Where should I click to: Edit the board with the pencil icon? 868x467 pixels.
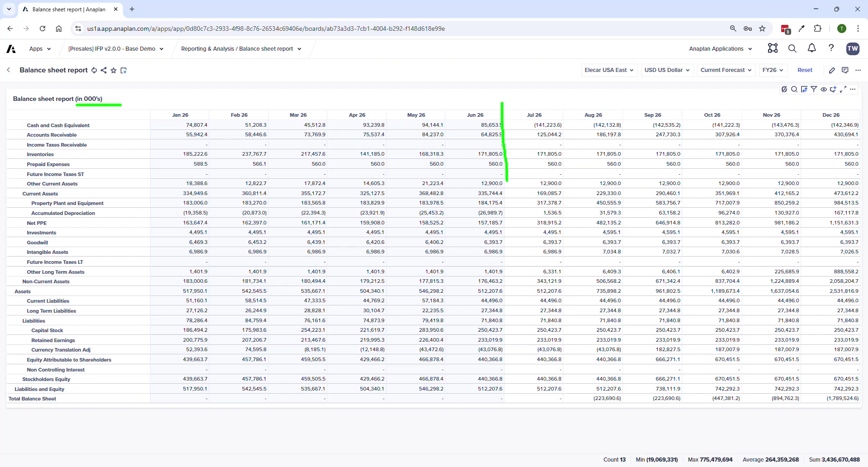coord(832,70)
